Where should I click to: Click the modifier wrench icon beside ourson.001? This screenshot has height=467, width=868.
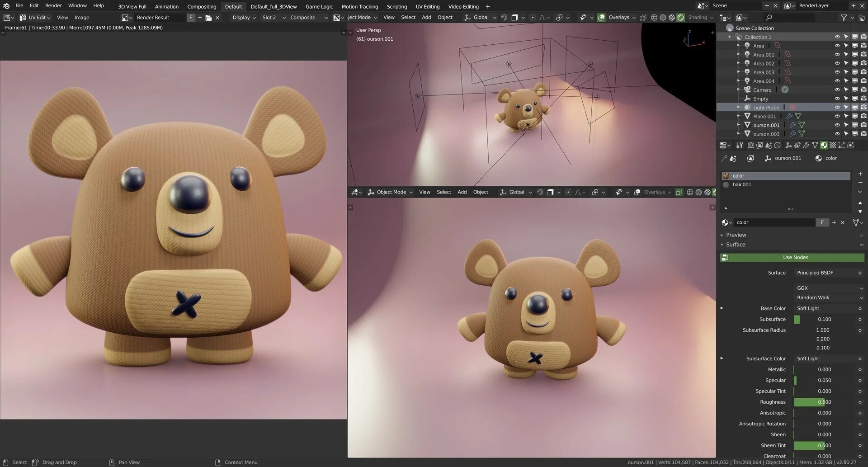[793, 125]
